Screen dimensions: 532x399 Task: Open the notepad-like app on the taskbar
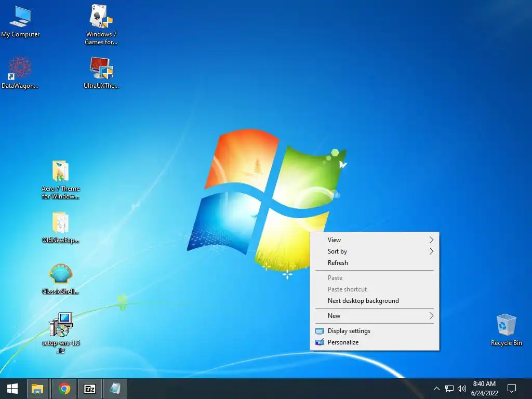pos(115,389)
